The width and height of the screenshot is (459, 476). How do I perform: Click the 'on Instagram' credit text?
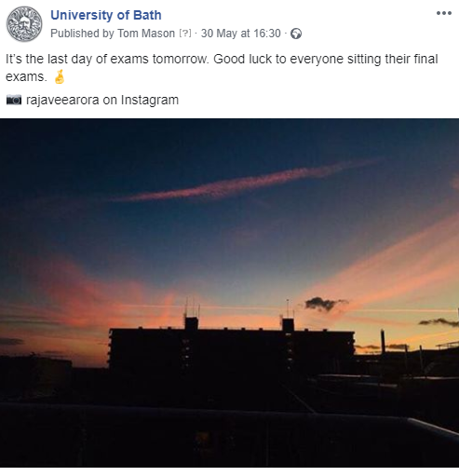pyautogui.click(x=141, y=100)
